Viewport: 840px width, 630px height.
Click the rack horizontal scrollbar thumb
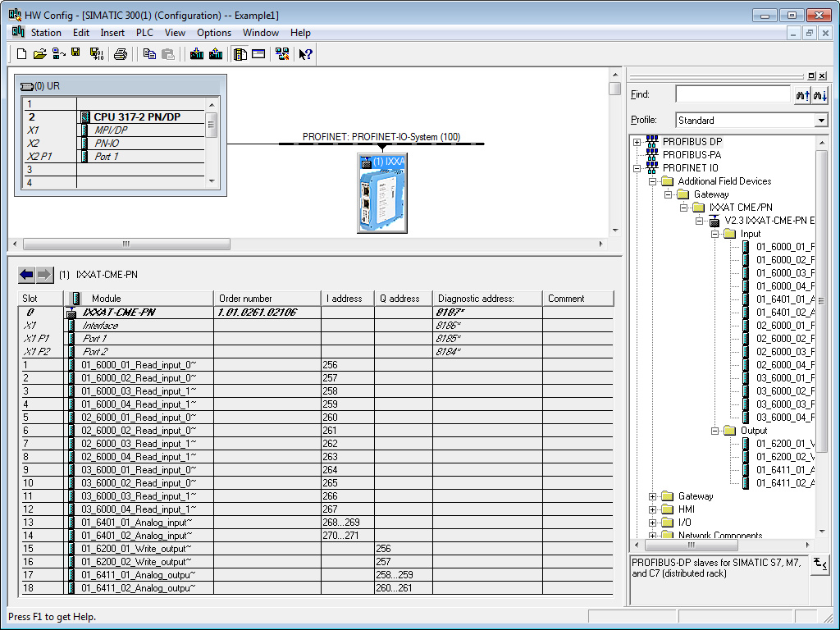[x=127, y=244]
